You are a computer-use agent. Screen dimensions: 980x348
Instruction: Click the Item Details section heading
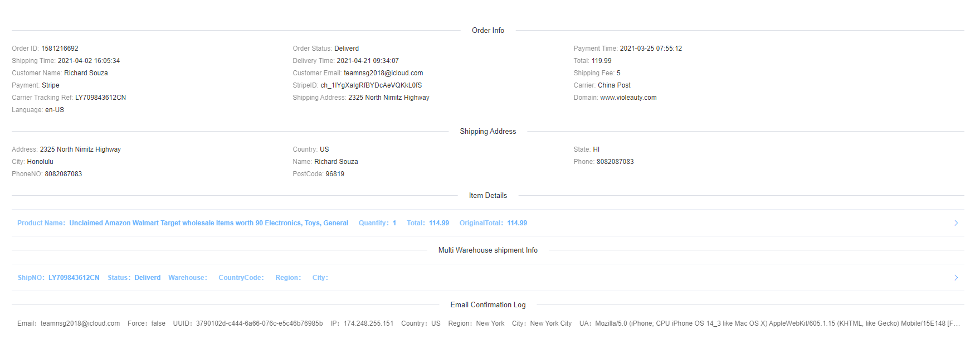487,196
